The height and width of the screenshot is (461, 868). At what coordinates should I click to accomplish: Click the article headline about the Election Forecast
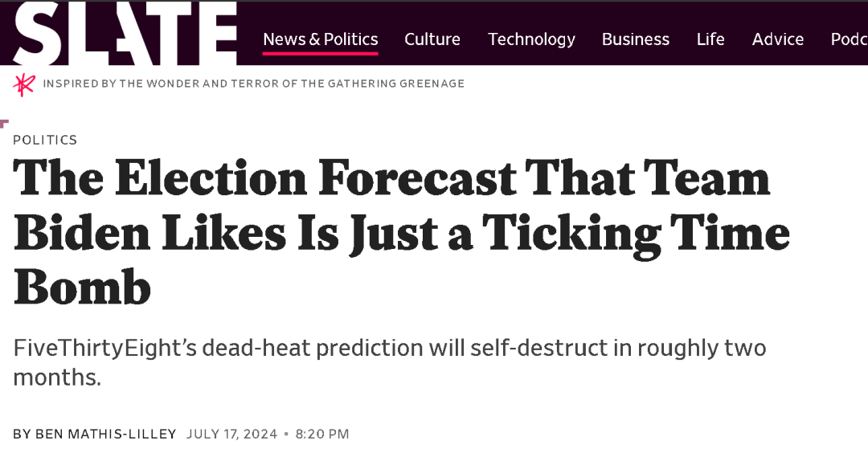pyautogui.click(x=401, y=231)
